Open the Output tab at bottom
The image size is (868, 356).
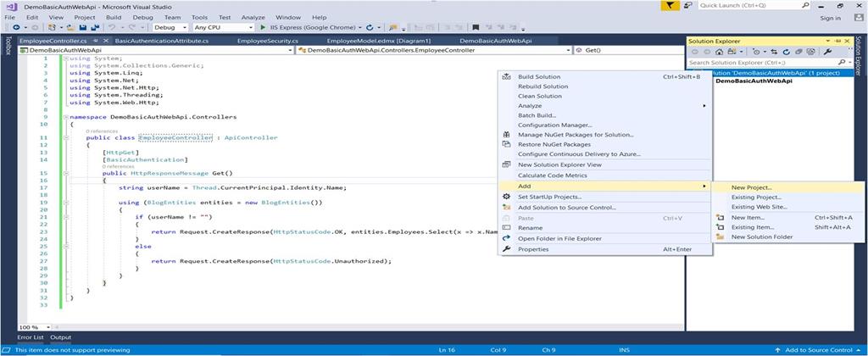61,337
